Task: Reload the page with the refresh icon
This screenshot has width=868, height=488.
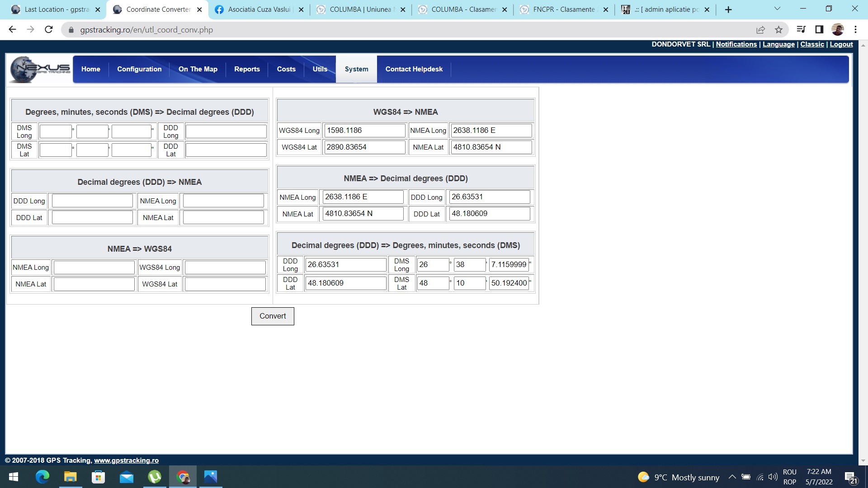Action: pos(49,30)
